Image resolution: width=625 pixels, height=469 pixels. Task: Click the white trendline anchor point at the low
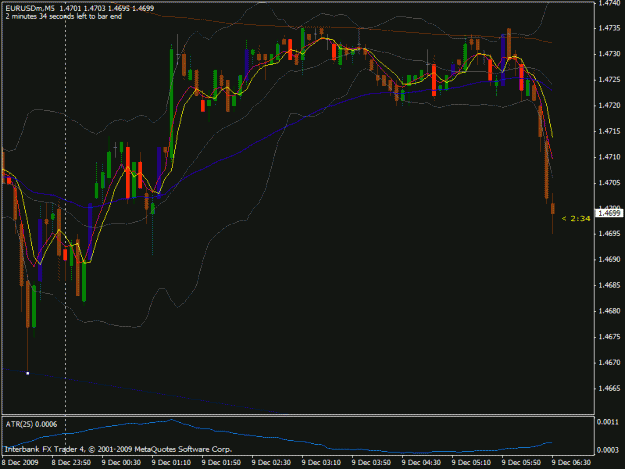click(x=28, y=373)
